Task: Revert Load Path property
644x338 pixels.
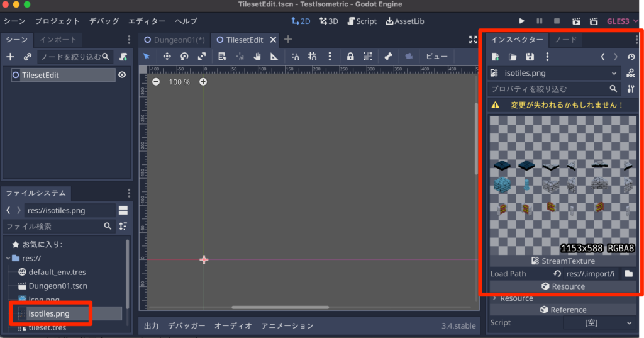Action: [x=557, y=274]
